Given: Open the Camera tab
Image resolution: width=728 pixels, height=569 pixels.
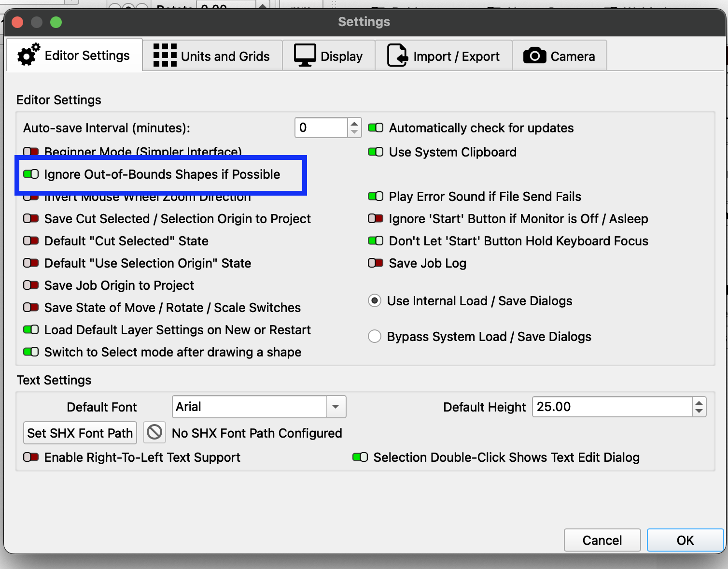Looking at the screenshot, I should pyautogui.click(x=559, y=56).
